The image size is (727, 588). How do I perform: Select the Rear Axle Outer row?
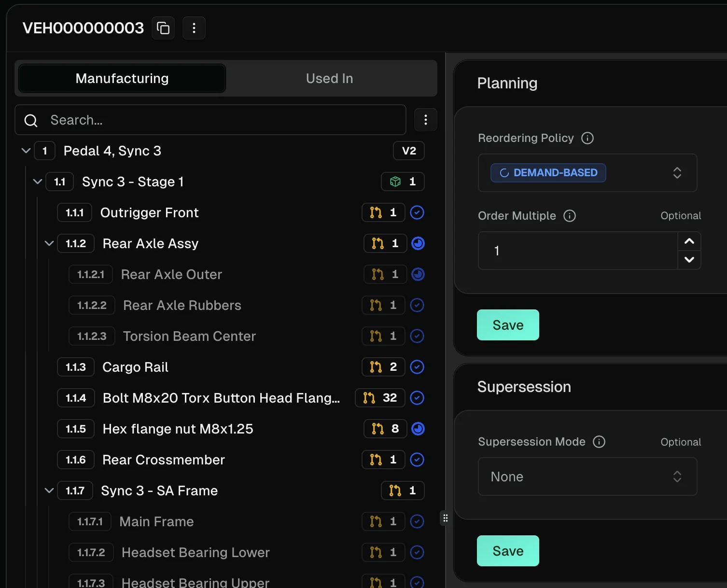[246, 274]
